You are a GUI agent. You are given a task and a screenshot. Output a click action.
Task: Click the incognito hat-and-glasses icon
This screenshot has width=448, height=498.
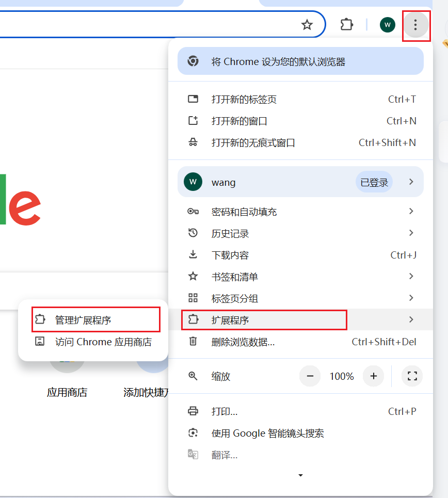pos(193,142)
